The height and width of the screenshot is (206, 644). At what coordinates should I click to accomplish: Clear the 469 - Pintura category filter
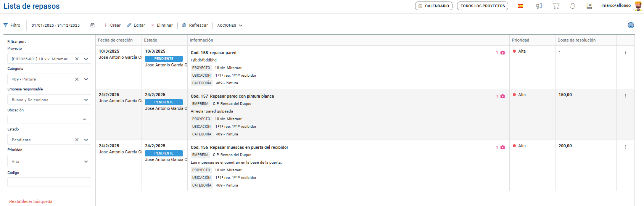tap(77, 79)
